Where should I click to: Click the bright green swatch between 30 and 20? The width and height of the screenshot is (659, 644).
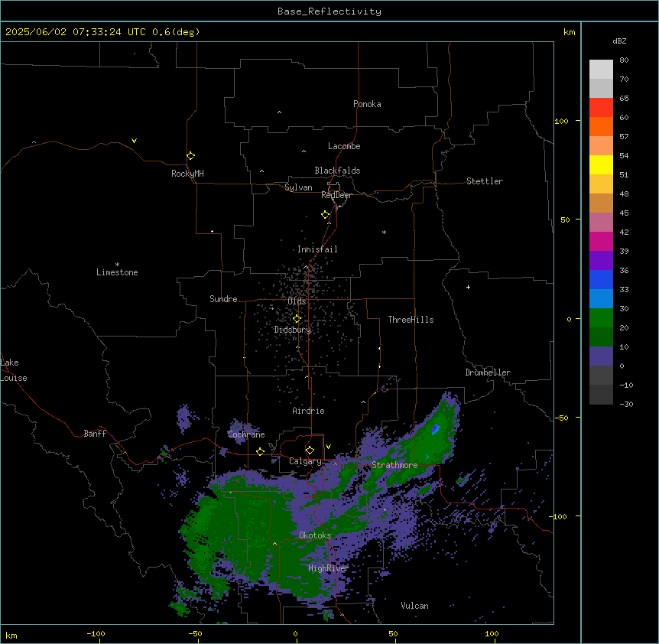click(601, 318)
